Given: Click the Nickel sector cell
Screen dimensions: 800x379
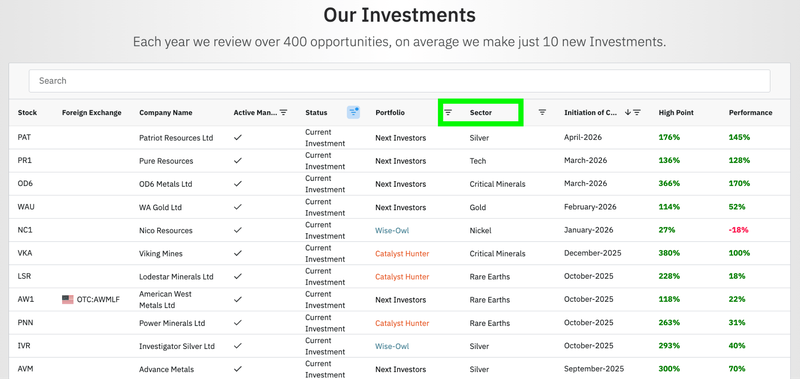Looking at the screenshot, I should pos(481,231).
